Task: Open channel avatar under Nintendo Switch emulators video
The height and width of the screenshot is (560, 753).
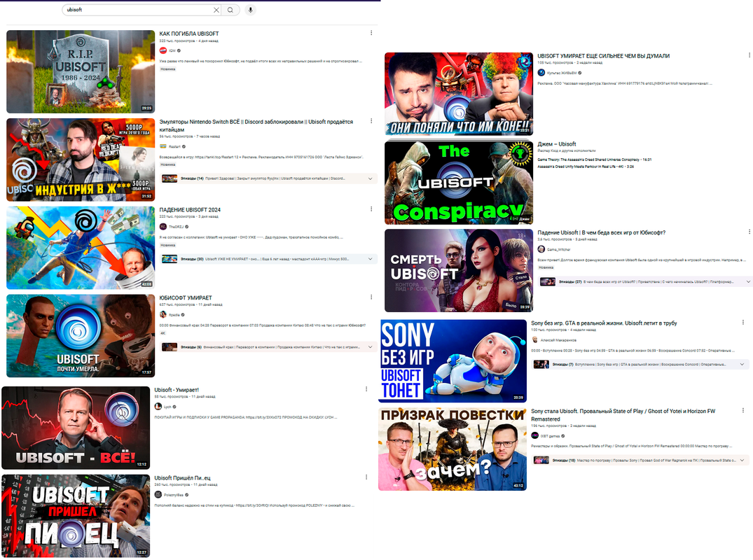Action: tap(163, 146)
